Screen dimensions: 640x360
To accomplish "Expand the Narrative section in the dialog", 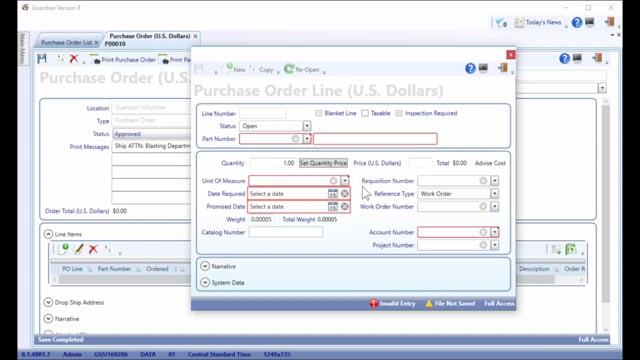I will pyautogui.click(x=205, y=266).
